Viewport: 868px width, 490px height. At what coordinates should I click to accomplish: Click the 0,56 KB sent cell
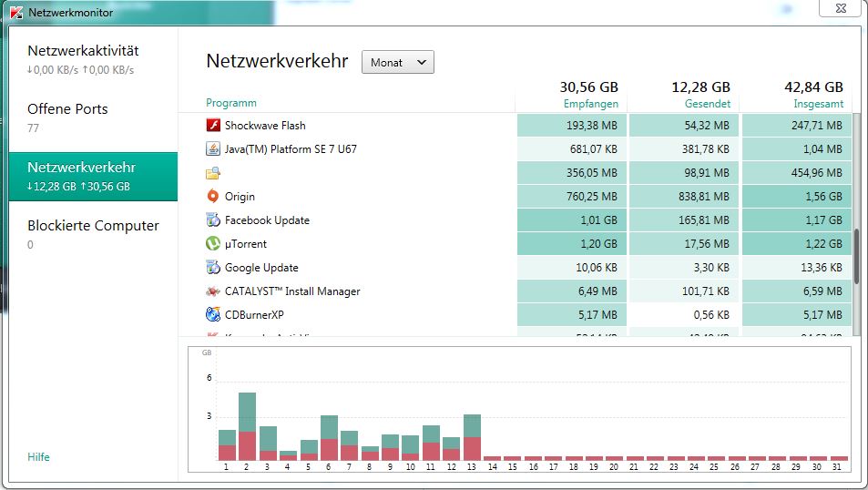pos(684,314)
